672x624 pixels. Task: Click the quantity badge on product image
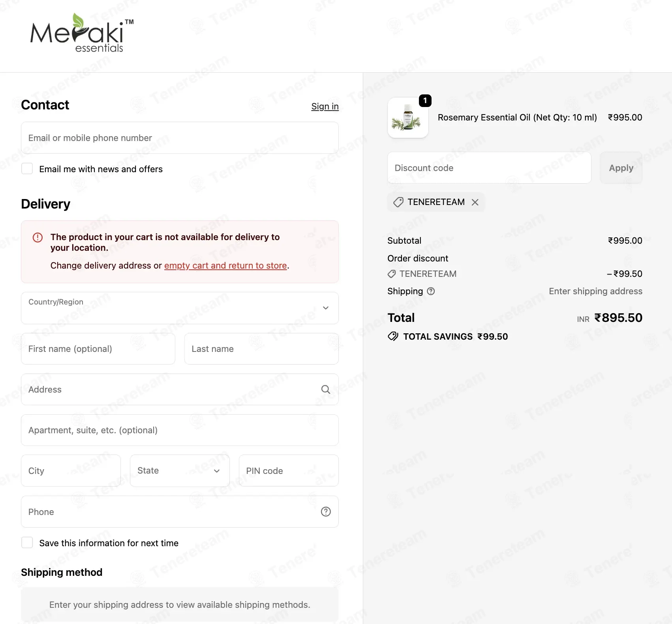pos(425,101)
